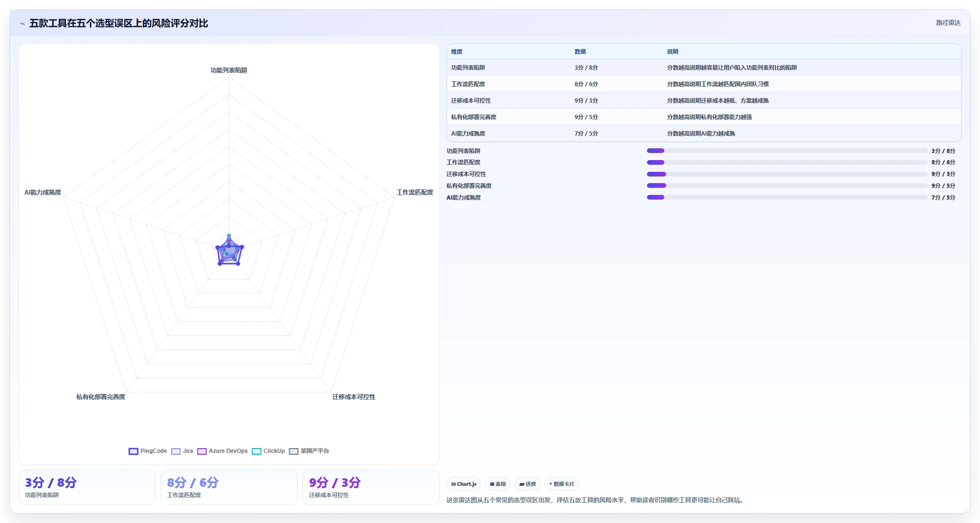
Task: Toggle the 某国产平台 dataset in the legend
Action: [309, 451]
